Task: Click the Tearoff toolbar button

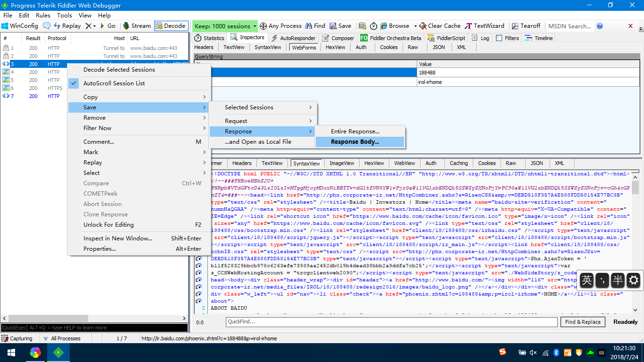Action: [x=526, y=26]
